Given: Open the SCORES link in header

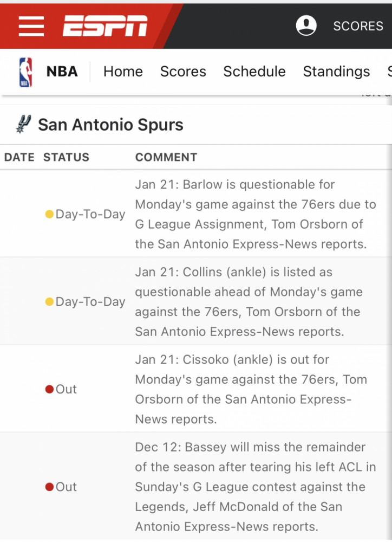Looking at the screenshot, I should 358,26.
